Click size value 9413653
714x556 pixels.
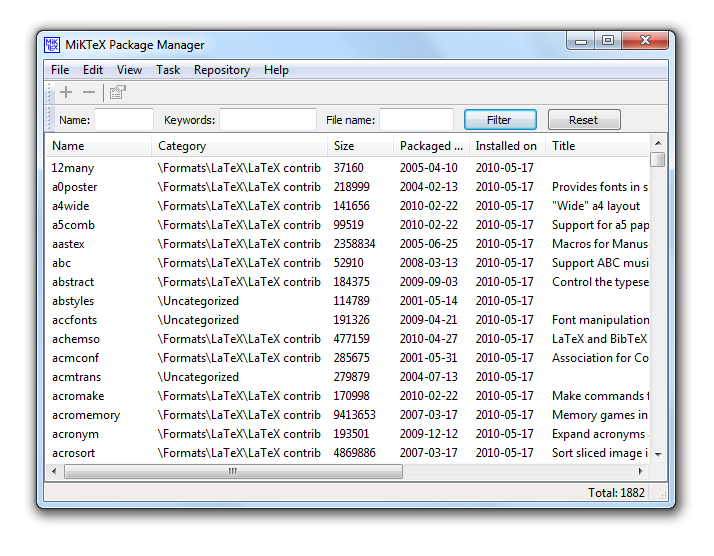click(354, 415)
